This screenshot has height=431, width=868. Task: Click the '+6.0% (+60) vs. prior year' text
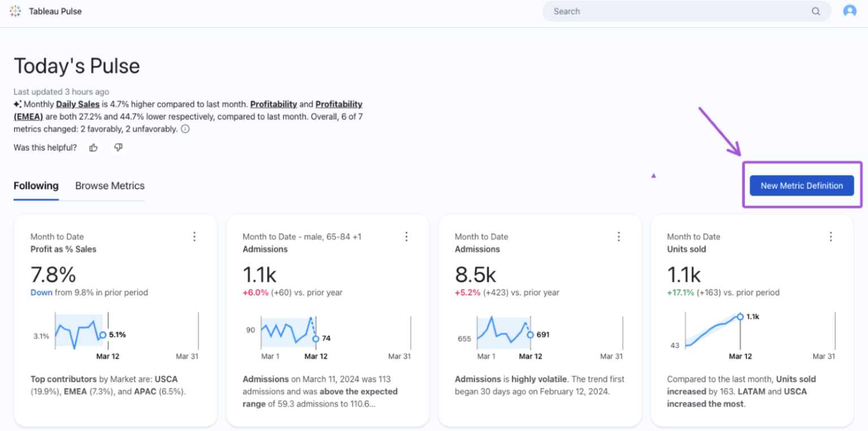(x=293, y=292)
